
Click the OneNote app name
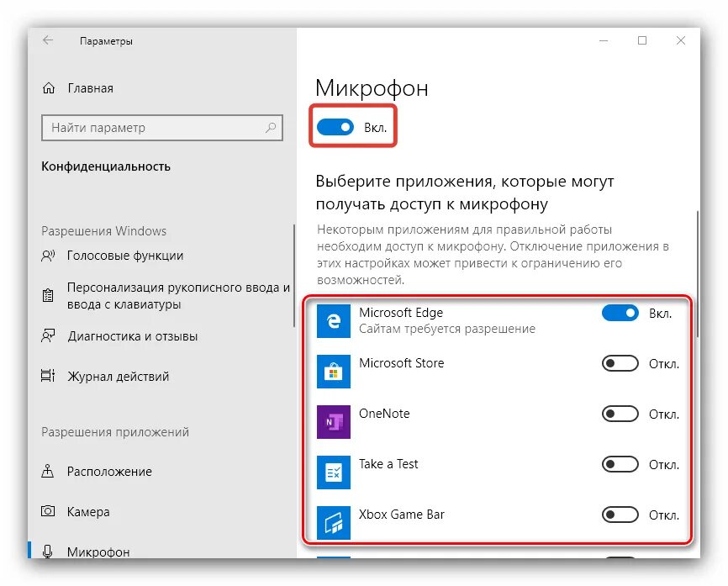tap(384, 414)
